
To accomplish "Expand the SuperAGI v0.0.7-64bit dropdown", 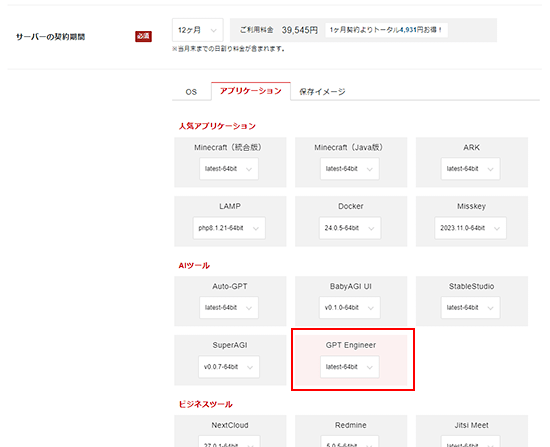I will coord(229,367).
